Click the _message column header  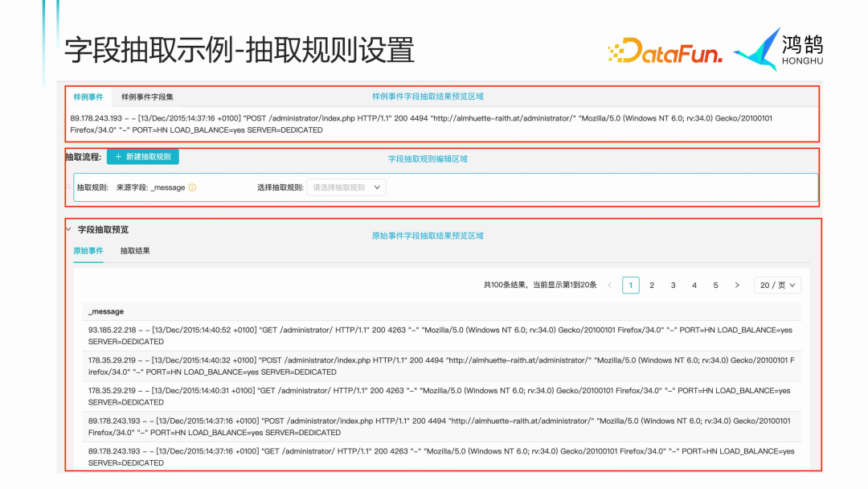106,311
